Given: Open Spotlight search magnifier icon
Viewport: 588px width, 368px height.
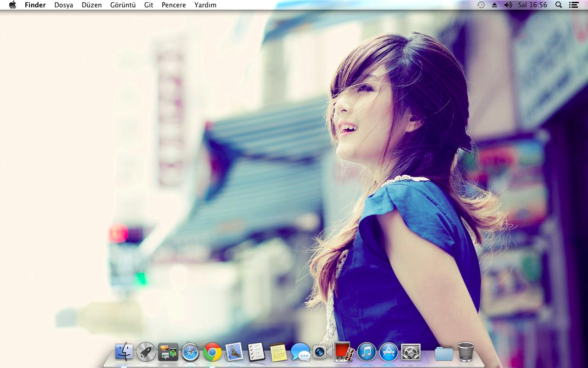Looking at the screenshot, I should point(559,5).
